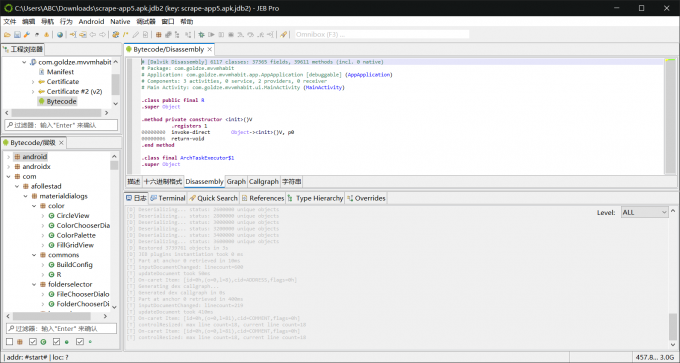Expand the androidx package node

[8, 167]
